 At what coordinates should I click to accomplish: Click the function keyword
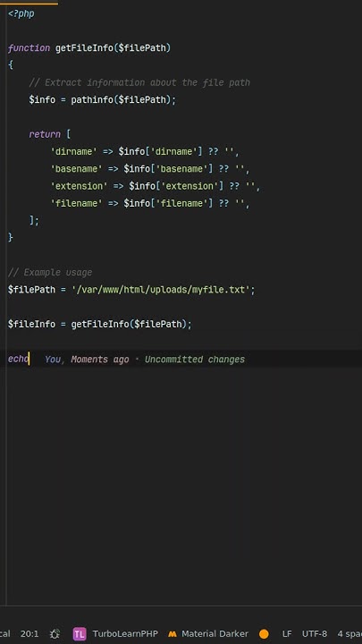point(29,48)
